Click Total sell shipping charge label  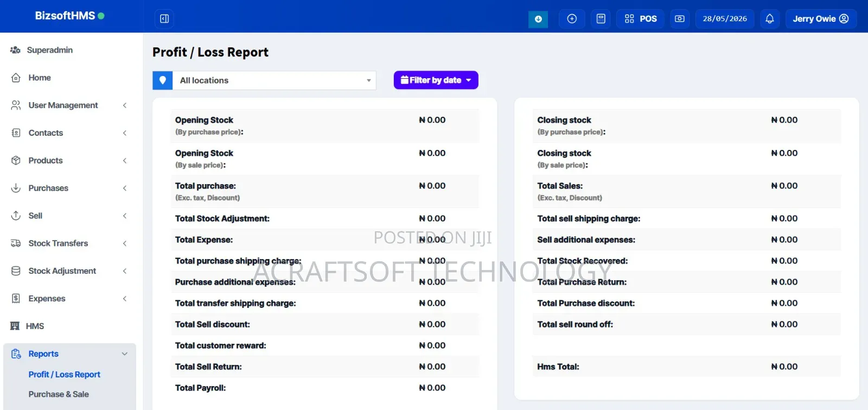pos(589,218)
